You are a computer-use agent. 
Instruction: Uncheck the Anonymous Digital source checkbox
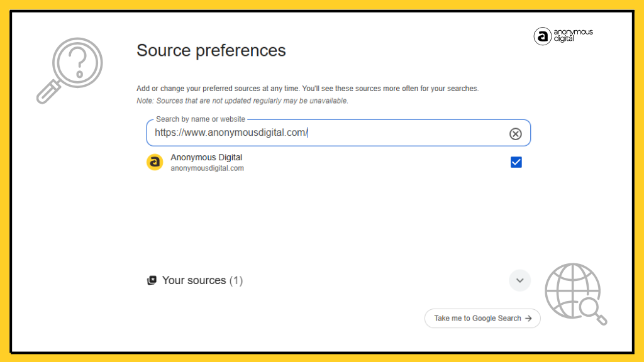[x=516, y=162]
